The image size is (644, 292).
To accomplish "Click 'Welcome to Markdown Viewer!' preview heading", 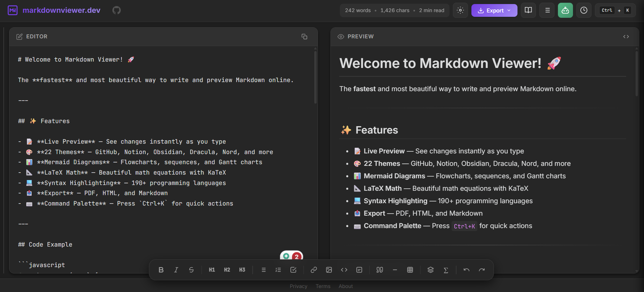I will tap(450, 63).
